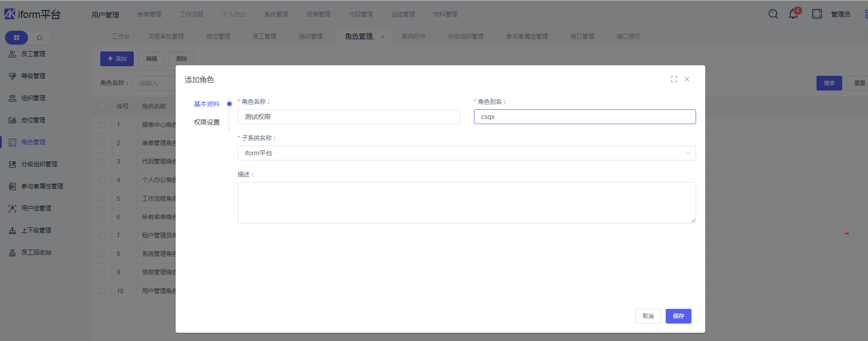
Task: Tick the checkbox for row 1
Action: pos(102,125)
